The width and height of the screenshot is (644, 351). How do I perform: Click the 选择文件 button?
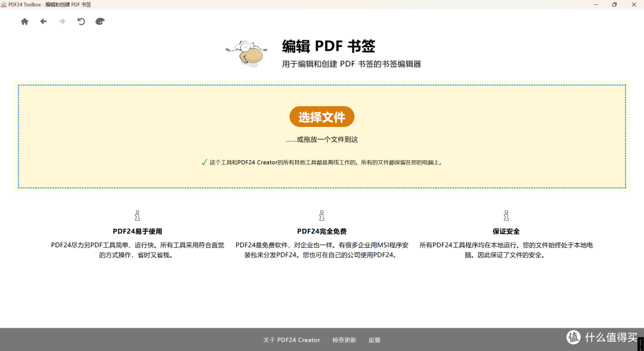coord(322,117)
